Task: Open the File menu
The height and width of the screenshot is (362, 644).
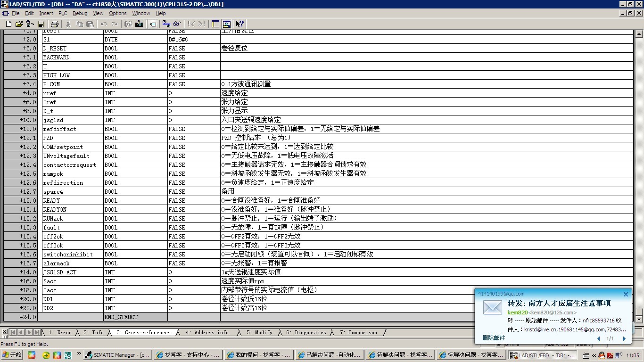Action: click(16, 13)
